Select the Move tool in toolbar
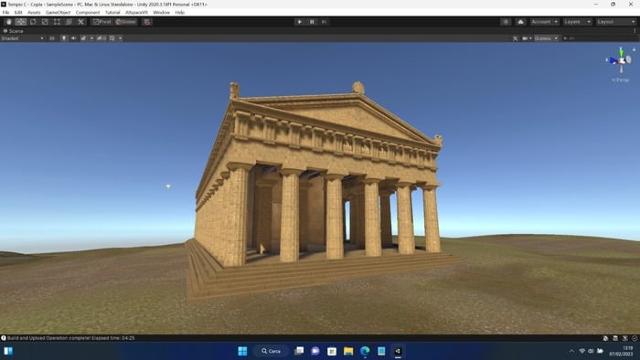This screenshot has height=360, width=640. [x=21, y=22]
